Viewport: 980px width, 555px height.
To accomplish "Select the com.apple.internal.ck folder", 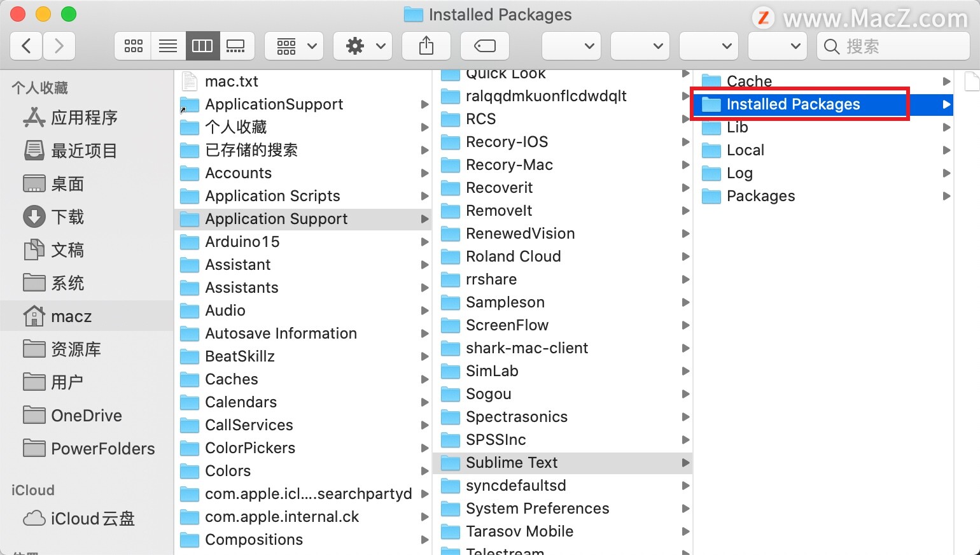I will (x=303, y=517).
